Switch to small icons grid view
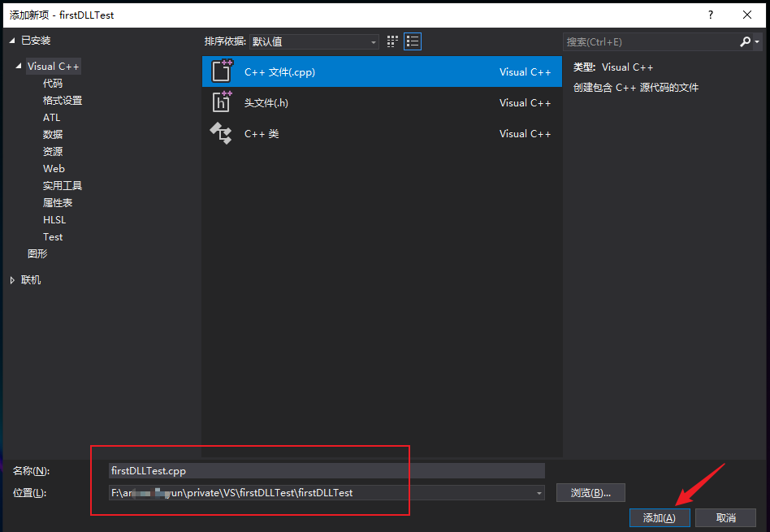 pos(391,41)
